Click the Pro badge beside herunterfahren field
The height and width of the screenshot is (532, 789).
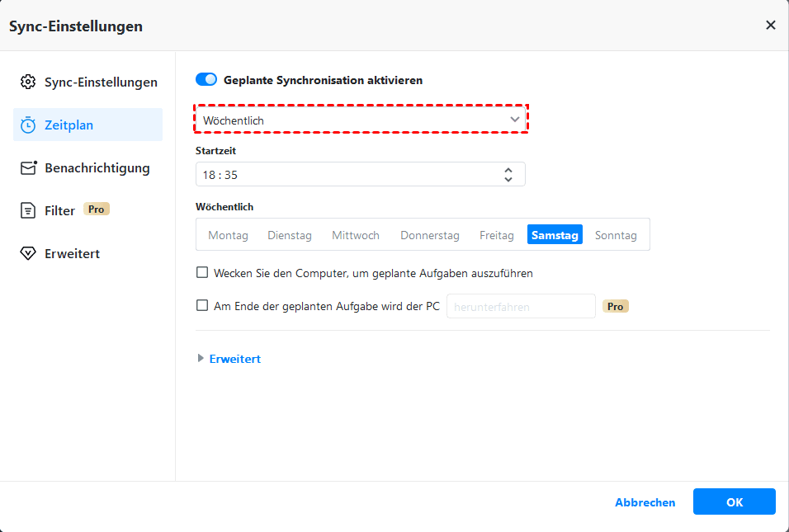point(616,306)
